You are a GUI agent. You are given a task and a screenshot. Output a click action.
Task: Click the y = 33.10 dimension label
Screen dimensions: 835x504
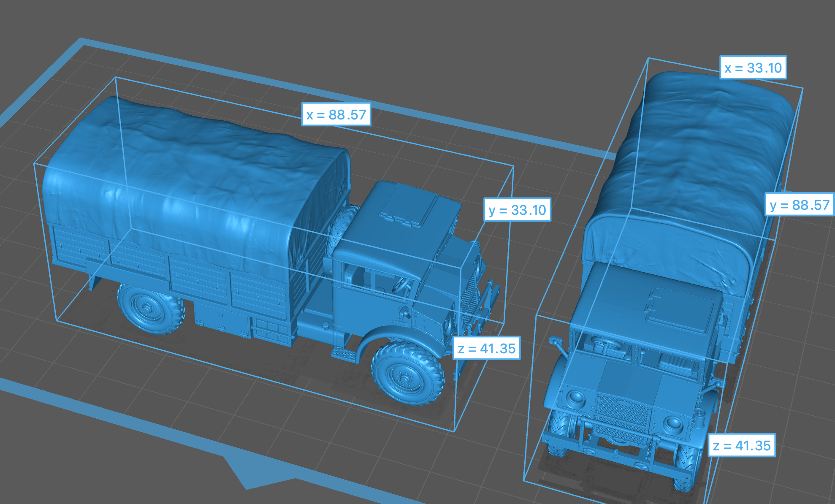(517, 210)
